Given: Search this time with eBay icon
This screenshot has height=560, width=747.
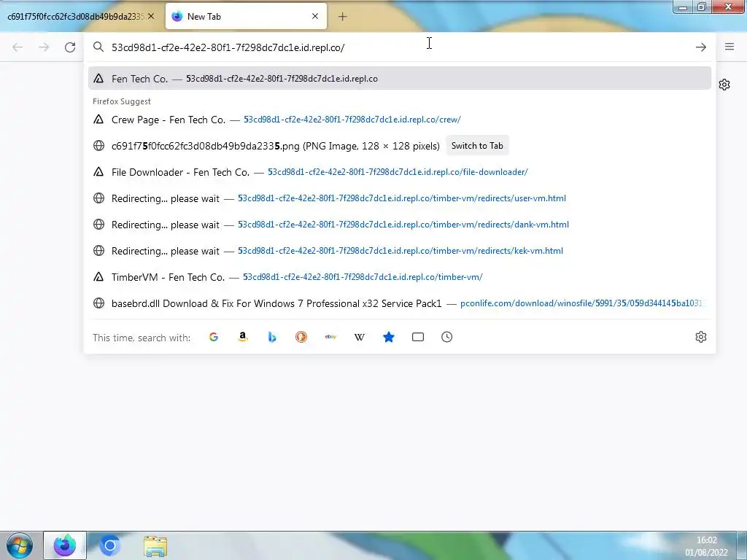Looking at the screenshot, I should coord(330,337).
